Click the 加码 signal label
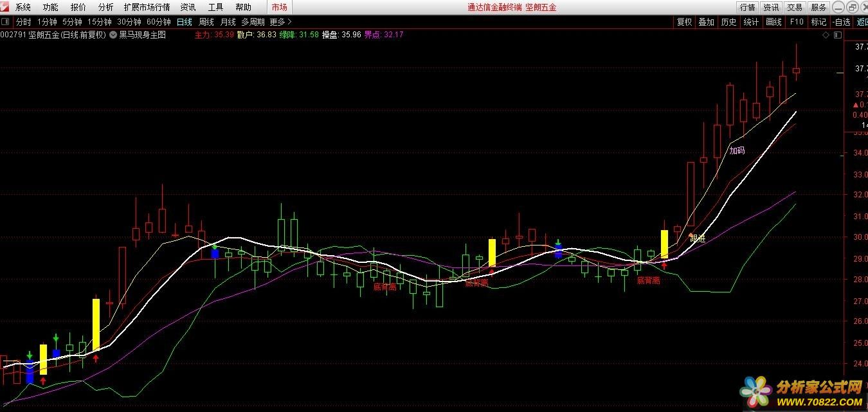 pos(736,150)
